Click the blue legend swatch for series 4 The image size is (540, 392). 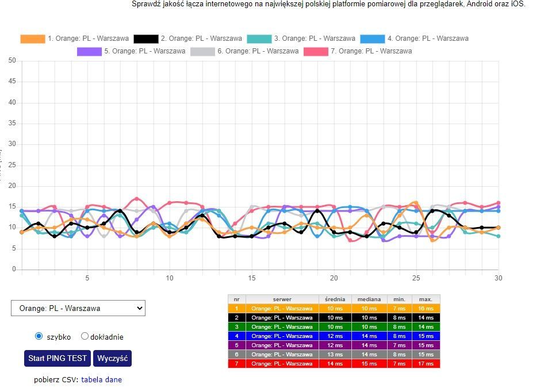tap(372, 39)
